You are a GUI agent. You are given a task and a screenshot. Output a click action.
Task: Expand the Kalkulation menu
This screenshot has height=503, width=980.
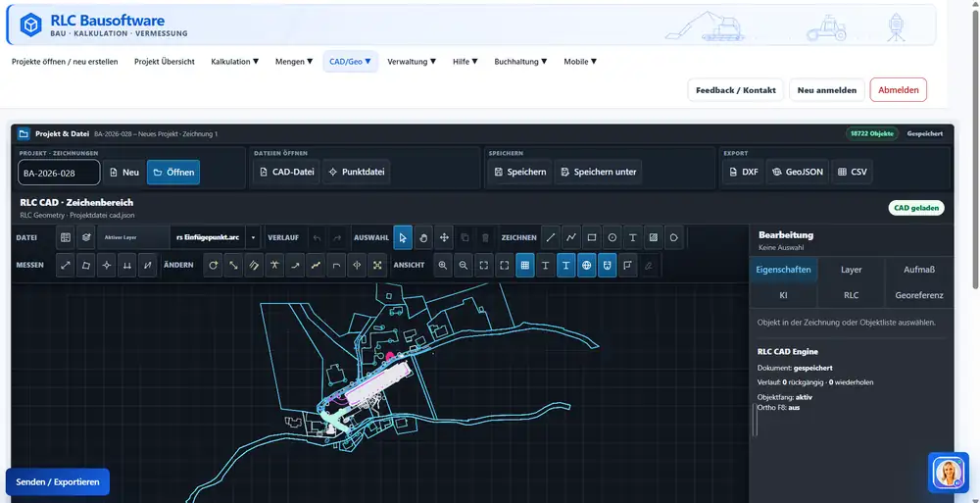pos(235,62)
